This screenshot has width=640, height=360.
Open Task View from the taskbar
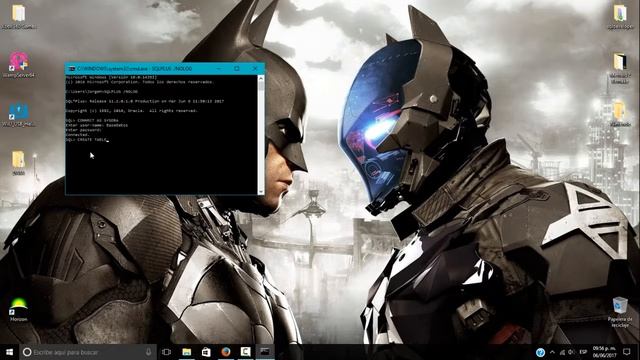click(167, 352)
